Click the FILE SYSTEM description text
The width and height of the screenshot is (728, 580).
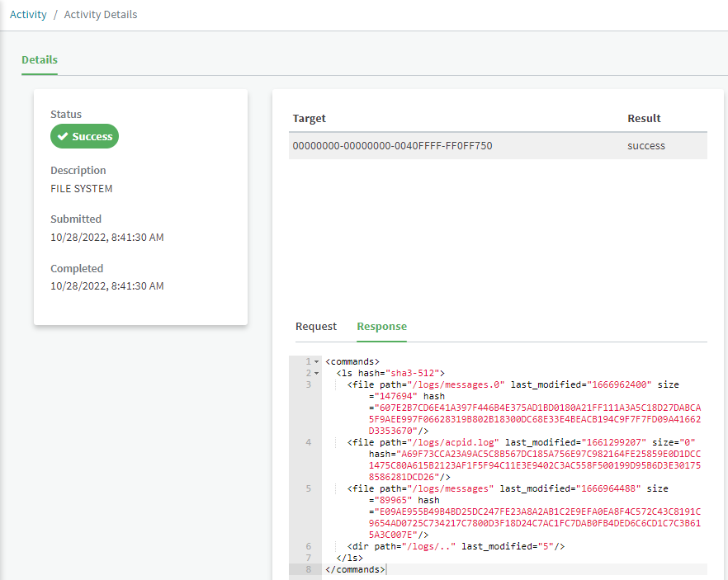(82, 189)
